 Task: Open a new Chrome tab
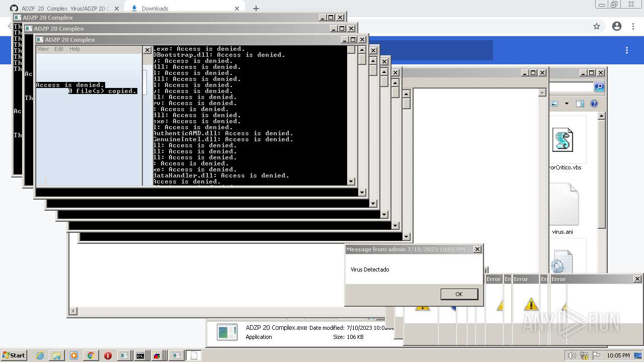click(x=256, y=8)
